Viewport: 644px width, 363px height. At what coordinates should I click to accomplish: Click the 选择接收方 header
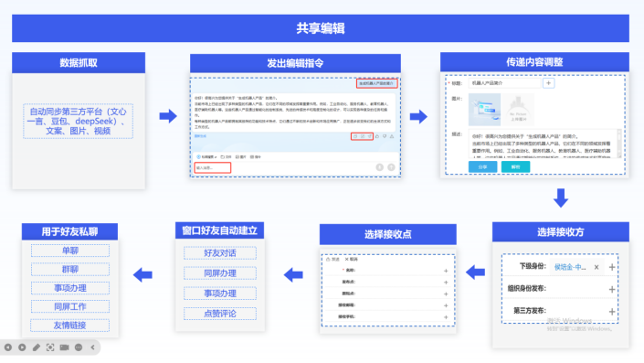(561, 232)
